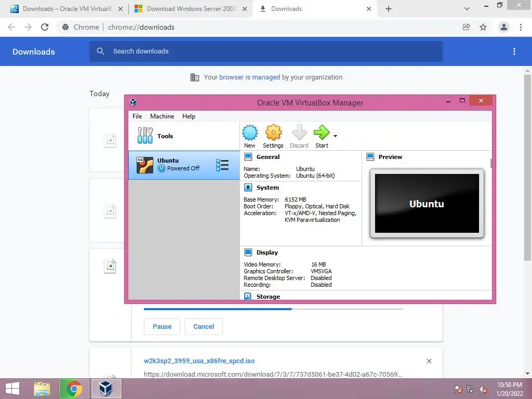Open the Action Center flag icon
Screen dimensions: 532x399
point(458,389)
